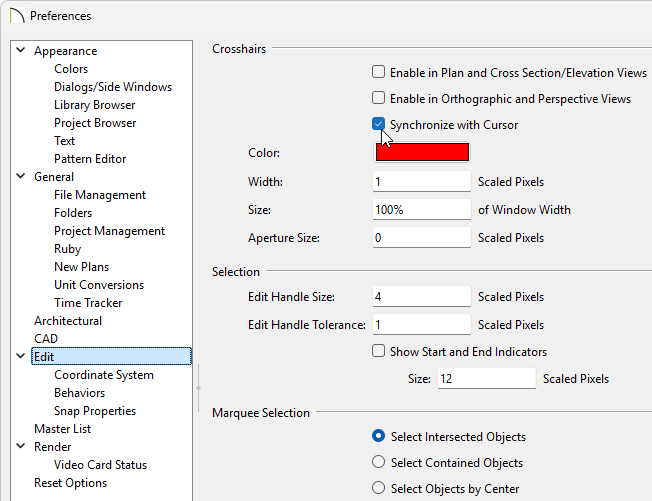
Task: Choose Select Objects by Center option
Action: (x=378, y=488)
